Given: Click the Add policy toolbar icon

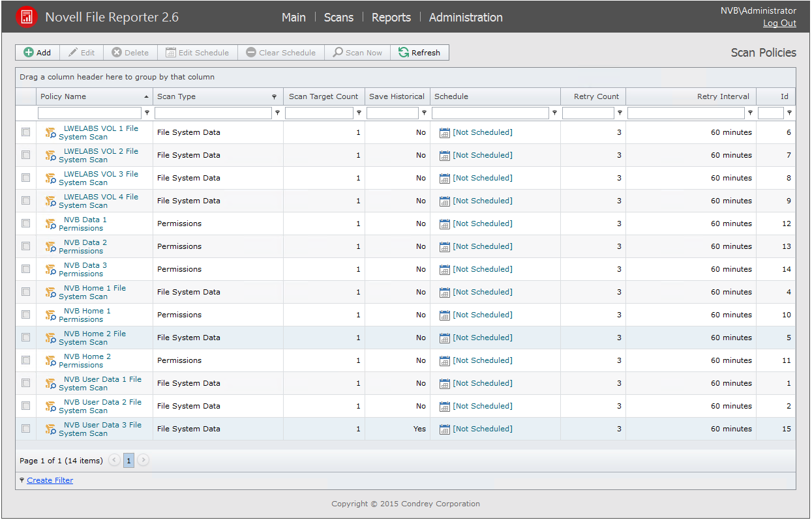Looking at the screenshot, I should click(x=29, y=53).
